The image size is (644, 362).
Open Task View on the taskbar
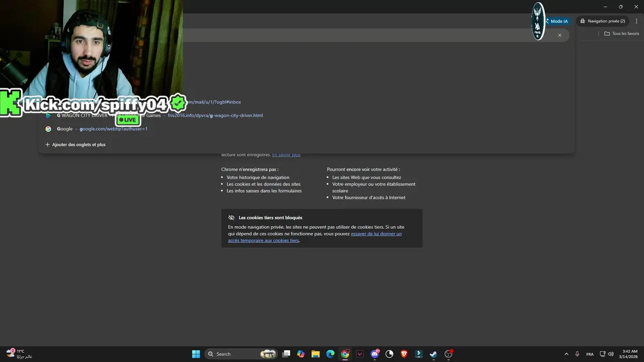coord(286,354)
